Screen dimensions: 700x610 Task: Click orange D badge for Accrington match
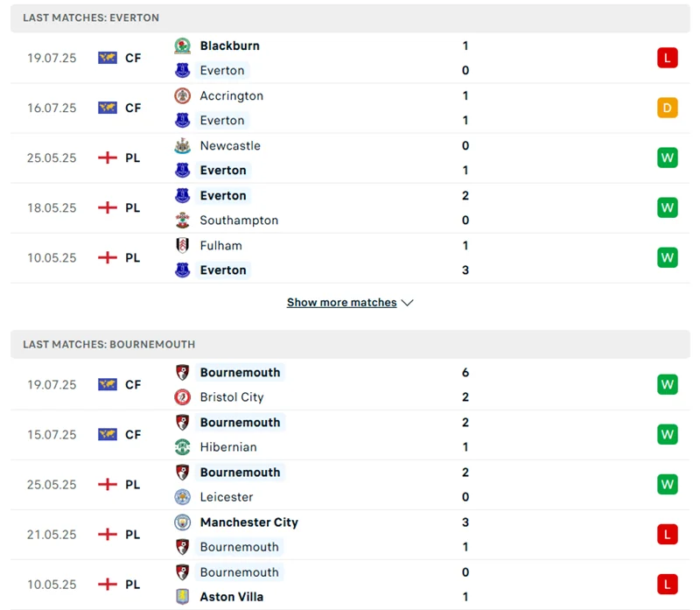[668, 108]
